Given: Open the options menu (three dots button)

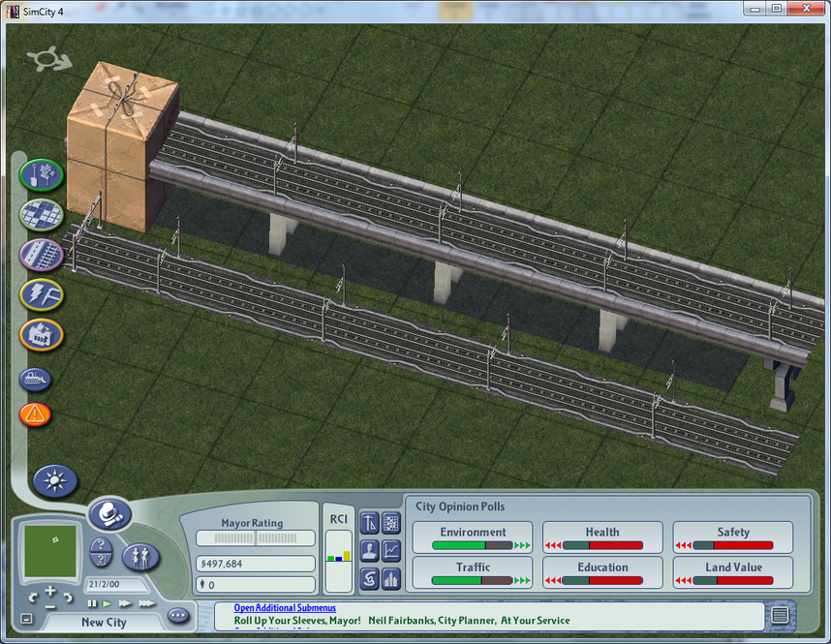Looking at the screenshot, I should (178, 615).
